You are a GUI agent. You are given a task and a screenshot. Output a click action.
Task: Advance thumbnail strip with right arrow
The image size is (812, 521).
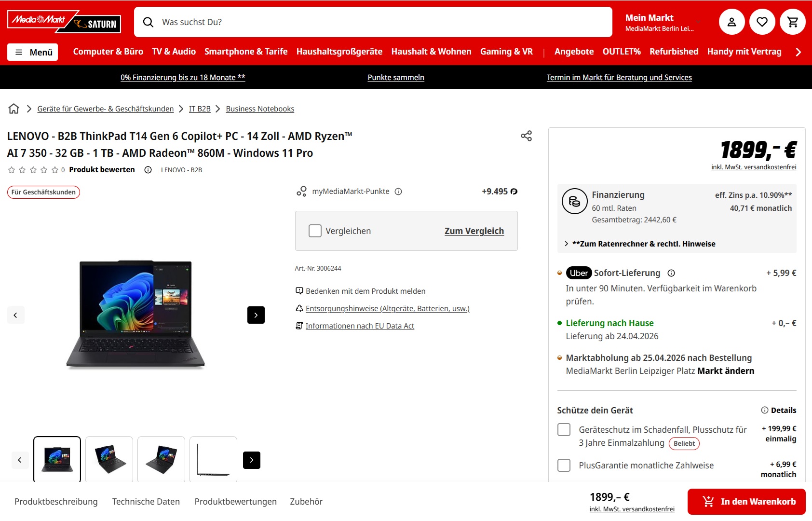[x=252, y=460]
